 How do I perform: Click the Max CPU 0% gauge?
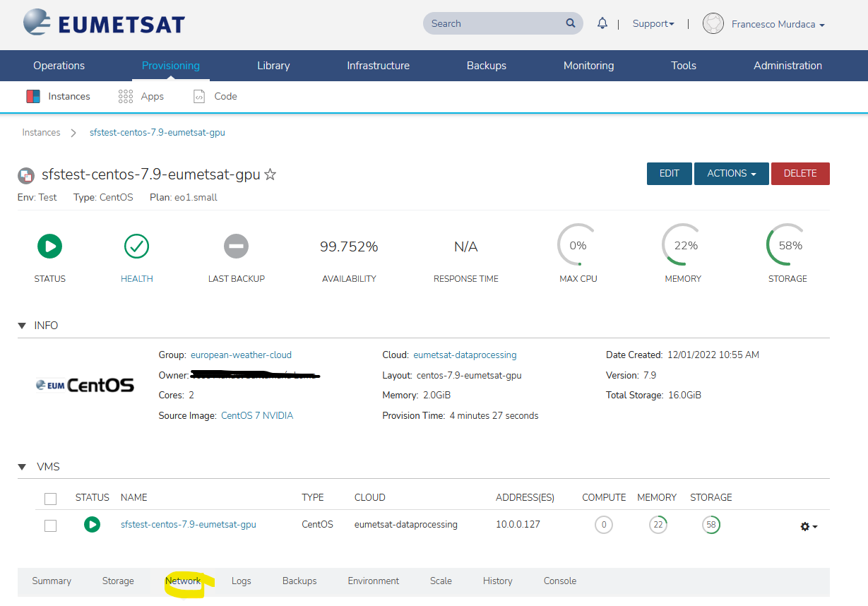point(578,244)
